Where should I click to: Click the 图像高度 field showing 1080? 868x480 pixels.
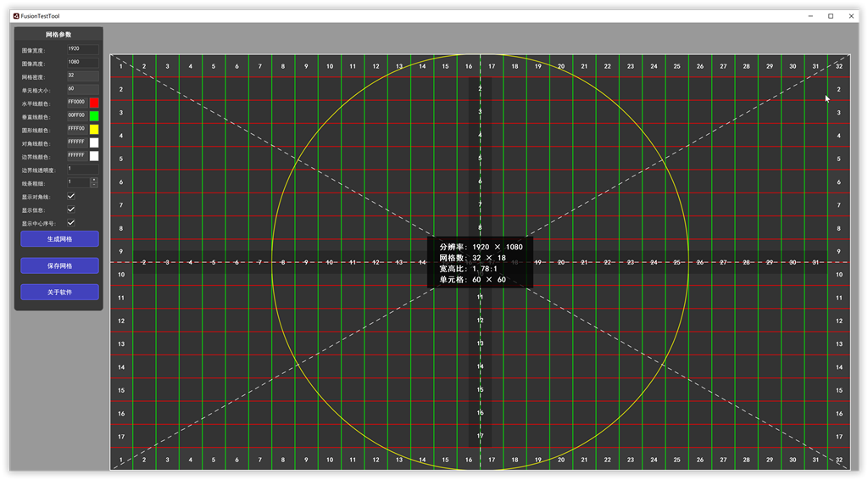(83, 63)
